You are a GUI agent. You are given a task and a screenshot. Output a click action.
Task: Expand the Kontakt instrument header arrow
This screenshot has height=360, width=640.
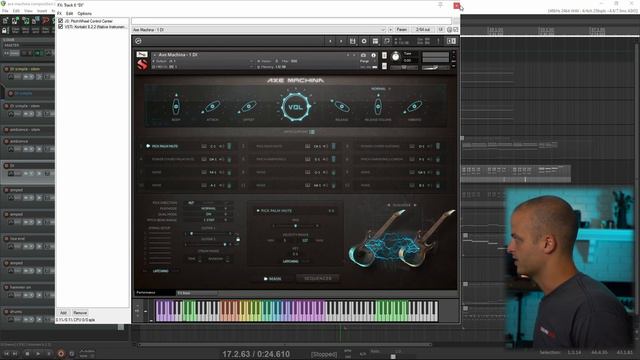click(155, 55)
